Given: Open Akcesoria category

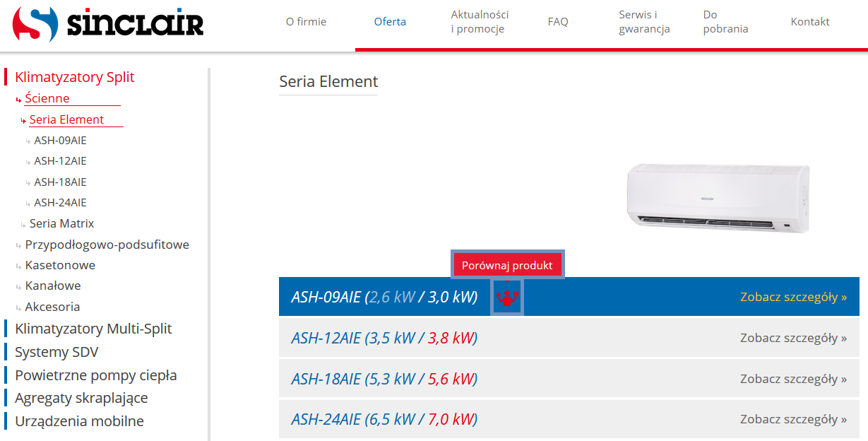Looking at the screenshot, I should point(52,307).
